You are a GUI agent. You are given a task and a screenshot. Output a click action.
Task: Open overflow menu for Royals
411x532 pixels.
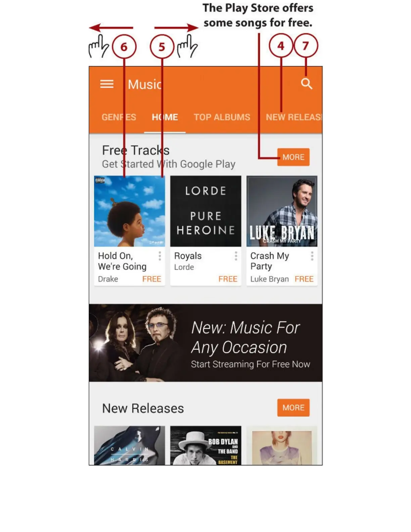pos(236,256)
